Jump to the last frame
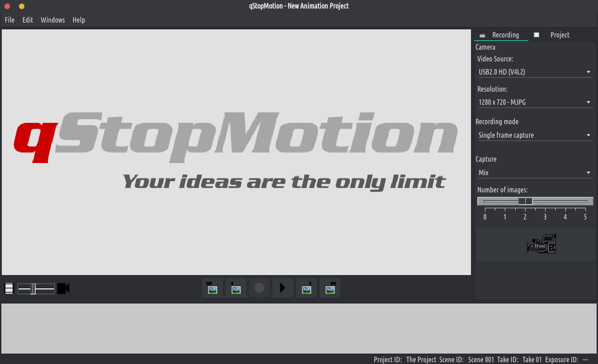 330,288
